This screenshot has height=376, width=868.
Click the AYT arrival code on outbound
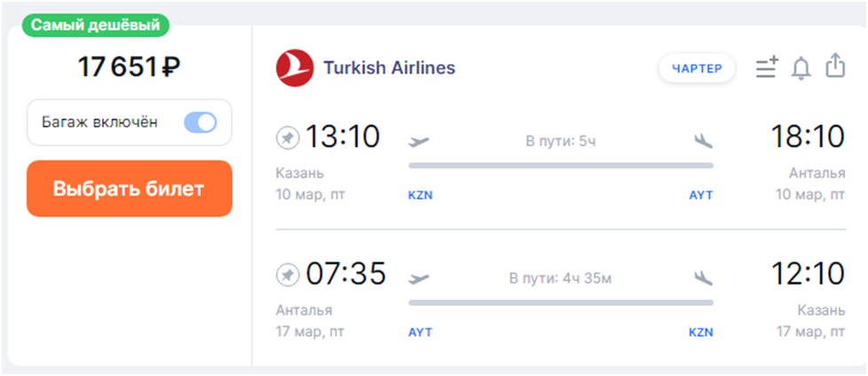(701, 195)
